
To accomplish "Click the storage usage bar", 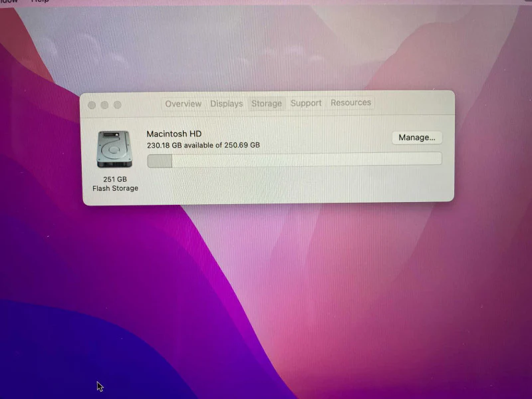I will click(295, 160).
